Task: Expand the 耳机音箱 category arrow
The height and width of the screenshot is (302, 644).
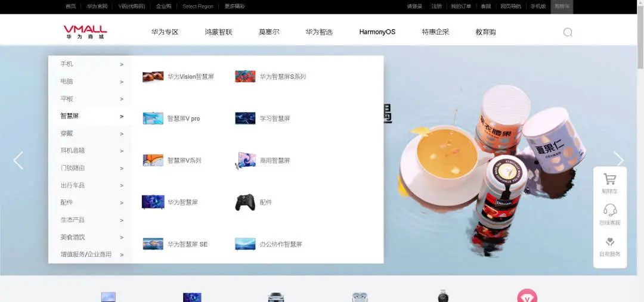Action: pos(122,151)
